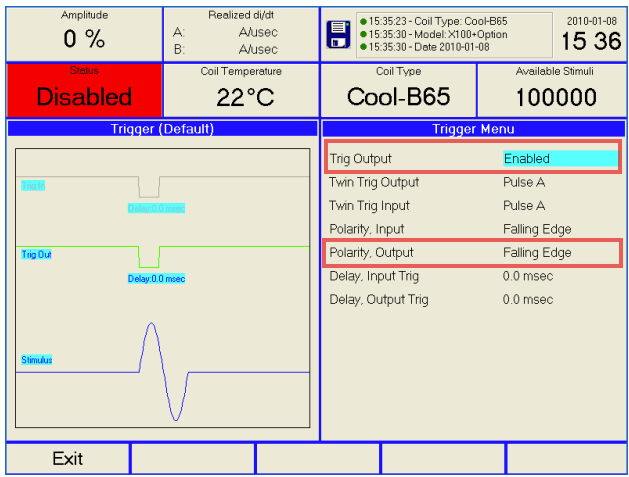This screenshot has width=629, height=477.
Task: Click the Exit softkey button
Action: pos(67,459)
